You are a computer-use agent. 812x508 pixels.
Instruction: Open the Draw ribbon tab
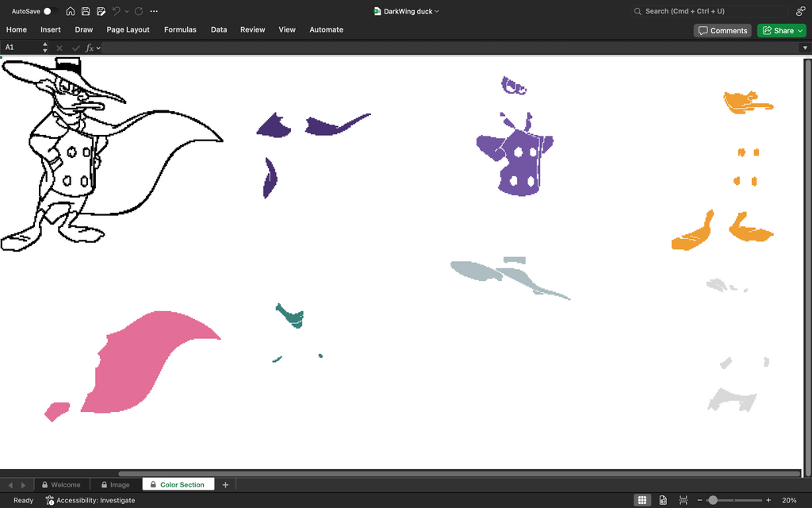point(84,29)
